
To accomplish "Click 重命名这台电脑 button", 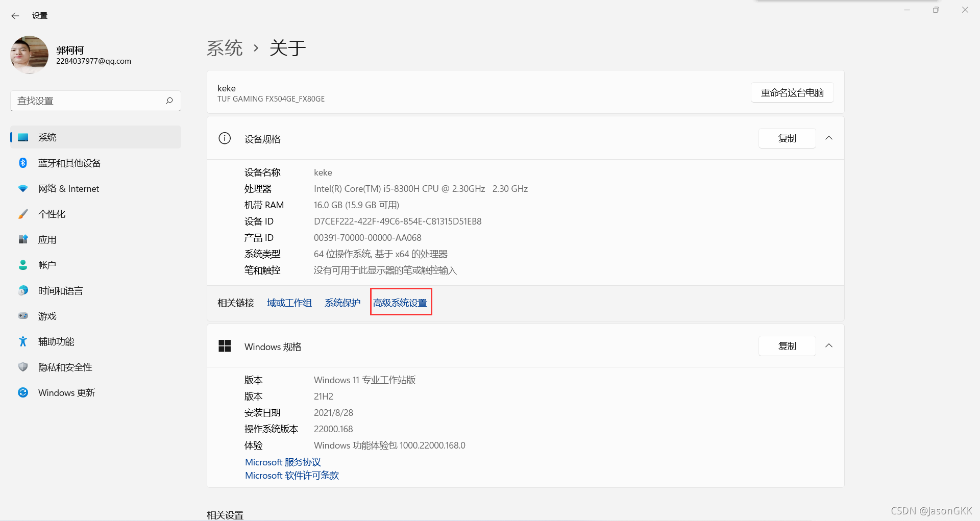I will pos(792,92).
